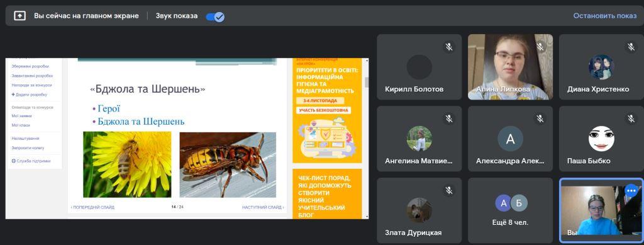
Task: Click the 'А' avatar in 'Ещё 8 чел.' tile
Action: click(503, 203)
